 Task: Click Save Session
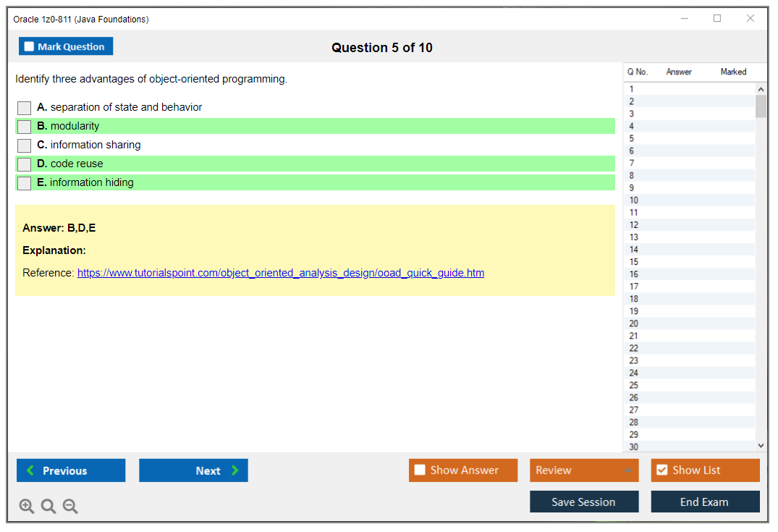[583, 502]
